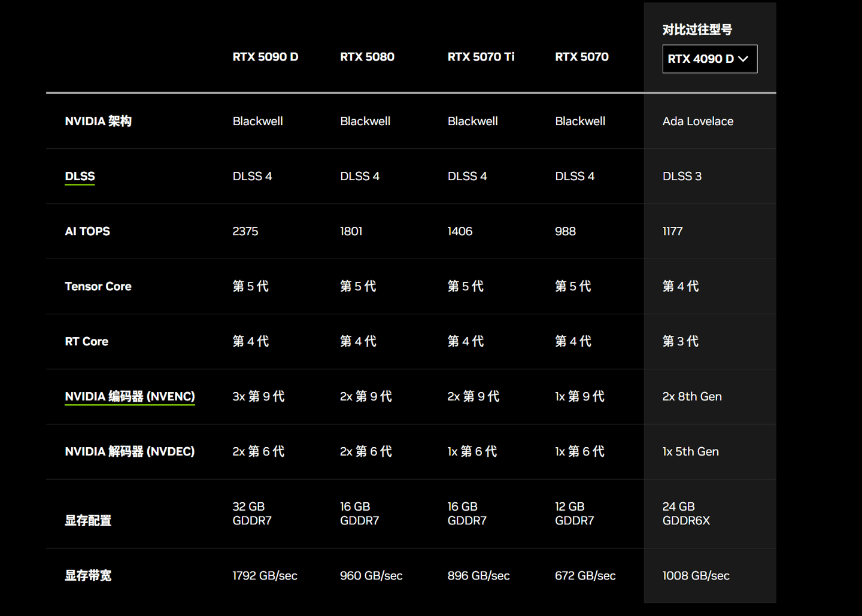The width and height of the screenshot is (862, 616).
Task: Click the 对比过往型号 label
Action: tap(697, 29)
